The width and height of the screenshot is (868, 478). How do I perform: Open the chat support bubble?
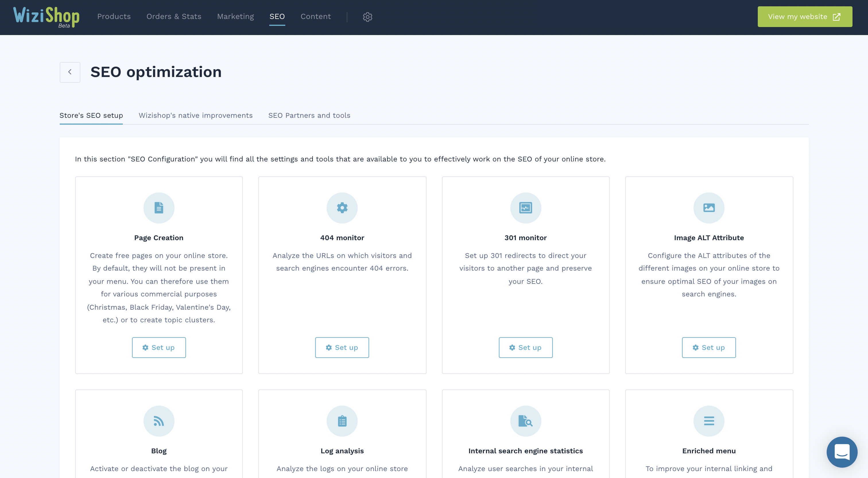[x=842, y=452]
